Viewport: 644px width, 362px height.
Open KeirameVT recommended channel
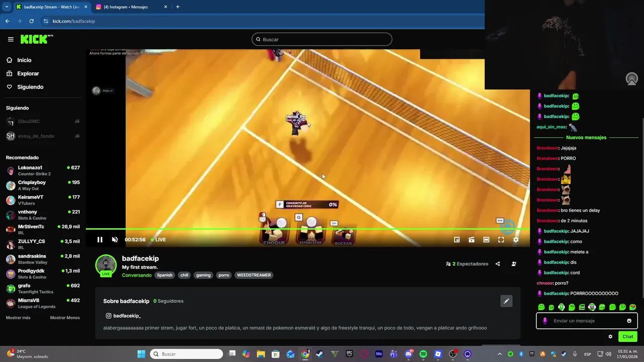click(43, 200)
